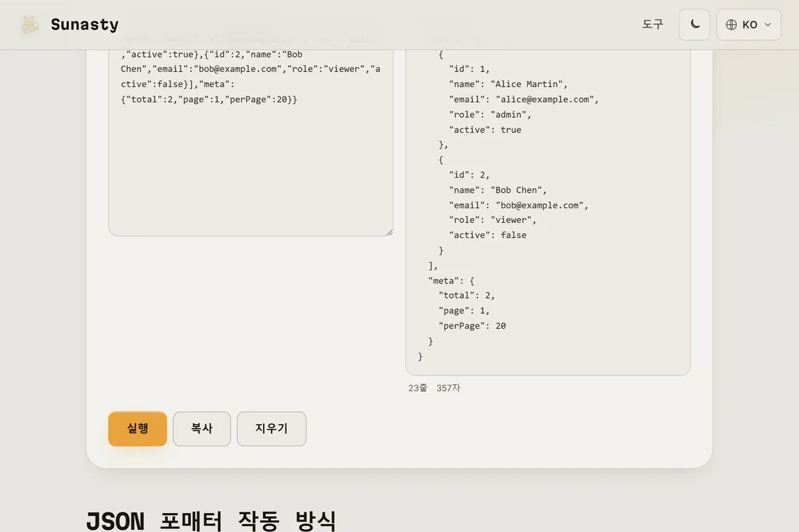
Task: Select the "role": "viewer" output line
Action: pos(492,220)
